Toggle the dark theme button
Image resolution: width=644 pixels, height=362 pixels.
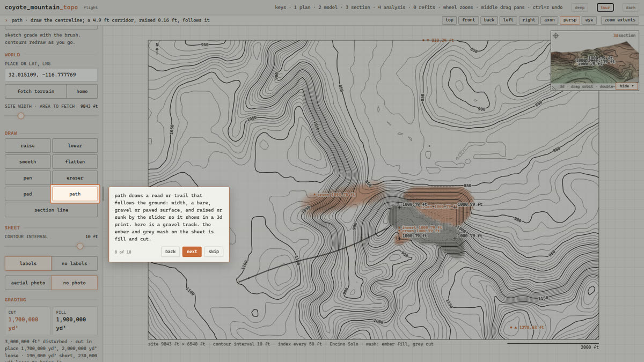point(631,8)
